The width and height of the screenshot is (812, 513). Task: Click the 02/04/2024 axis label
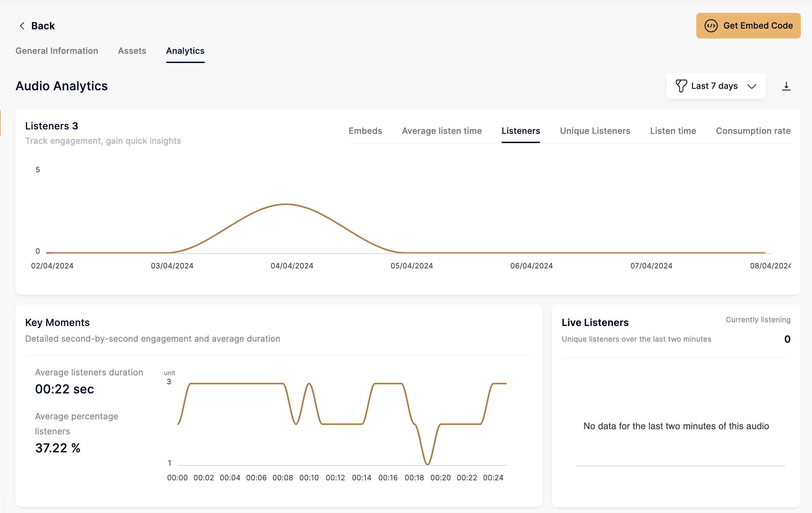pyautogui.click(x=52, y=266)
